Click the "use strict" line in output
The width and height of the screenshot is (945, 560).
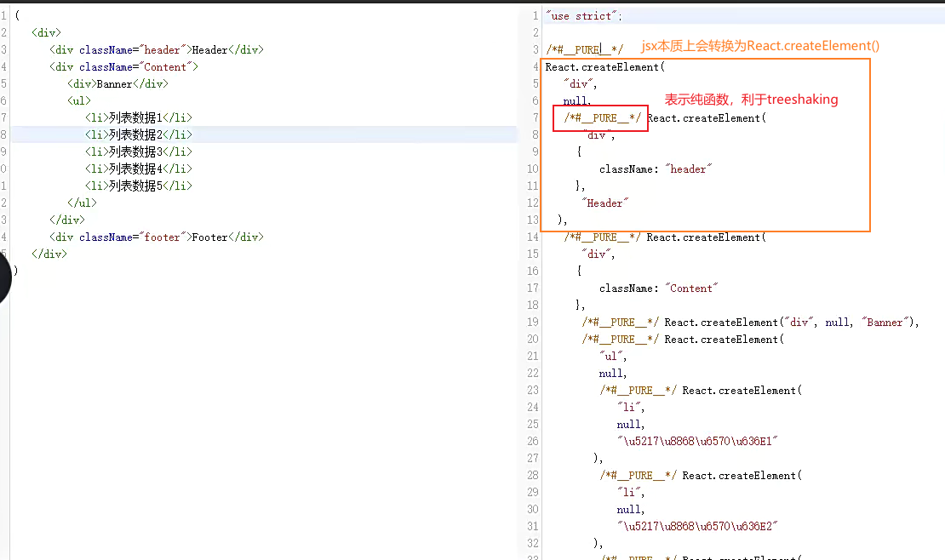583,16
